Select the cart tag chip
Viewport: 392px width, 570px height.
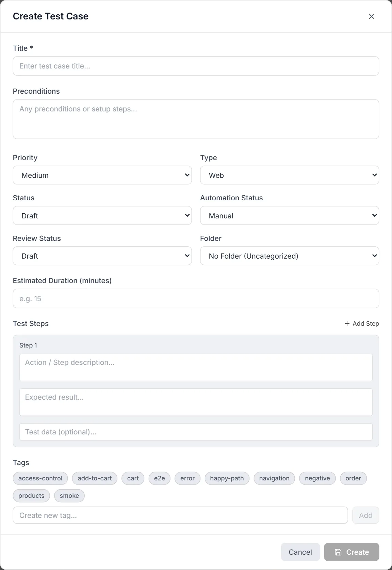pos(133,478)
